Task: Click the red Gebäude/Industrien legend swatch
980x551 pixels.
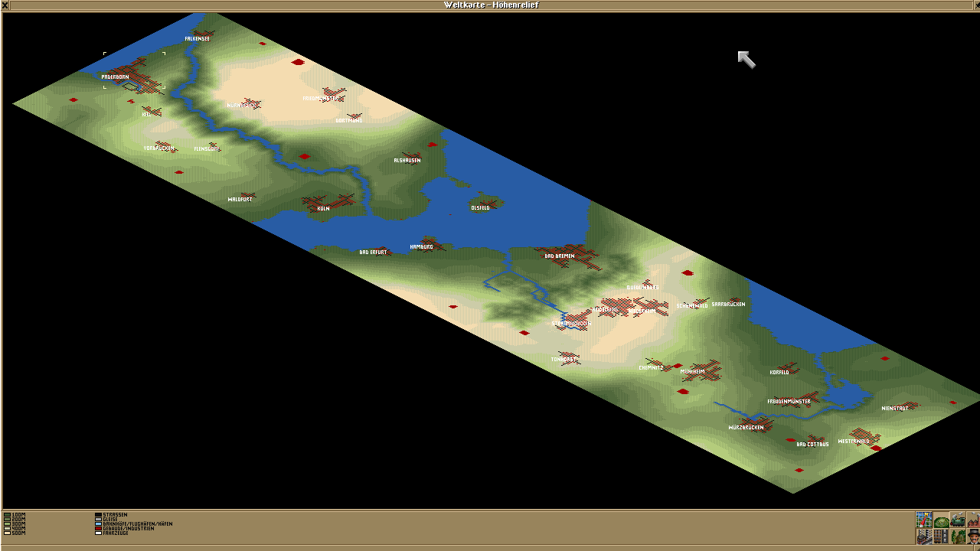Action: pyautogui.click(x=98, y=529)
